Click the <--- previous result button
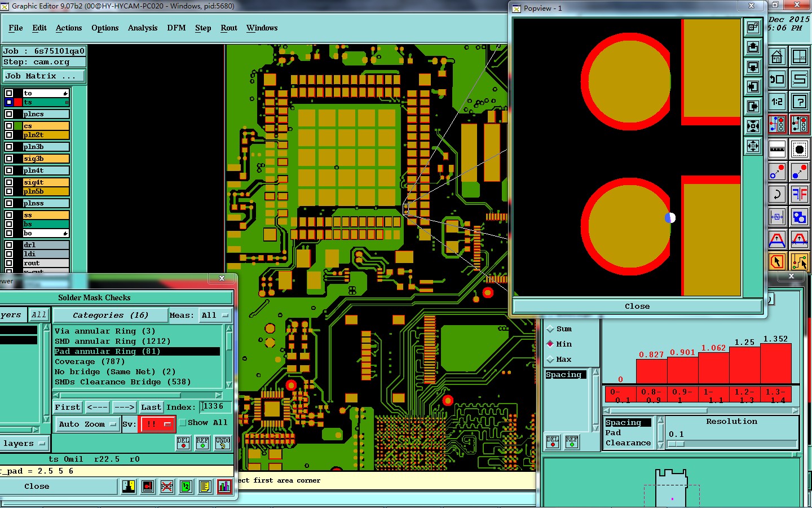This screenshot has width=812, height=508. [x=98, y=407]
